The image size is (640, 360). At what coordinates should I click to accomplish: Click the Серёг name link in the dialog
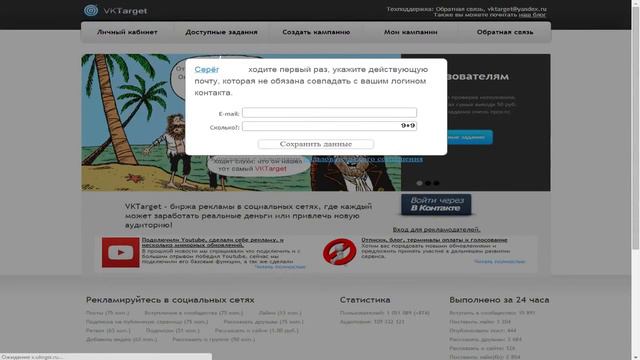pos(207,69)
